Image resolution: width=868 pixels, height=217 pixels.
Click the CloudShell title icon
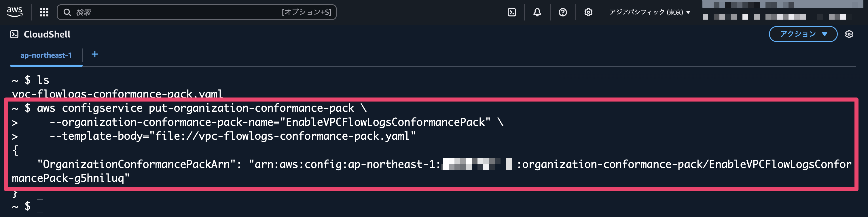coord(14,34)
